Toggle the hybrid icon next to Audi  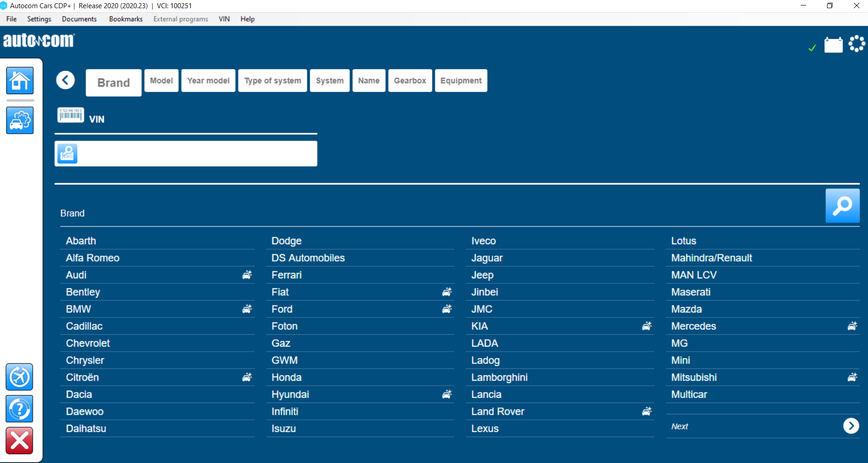coord(246,275)
